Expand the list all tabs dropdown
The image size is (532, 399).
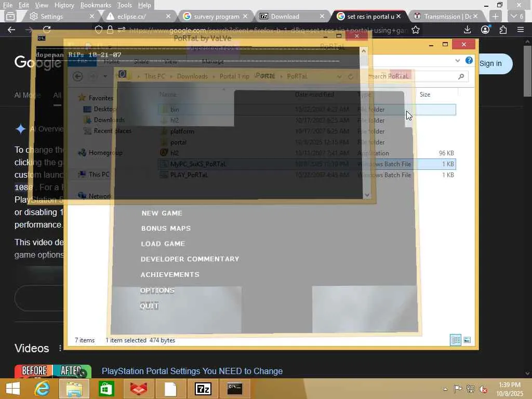(517, 16)
